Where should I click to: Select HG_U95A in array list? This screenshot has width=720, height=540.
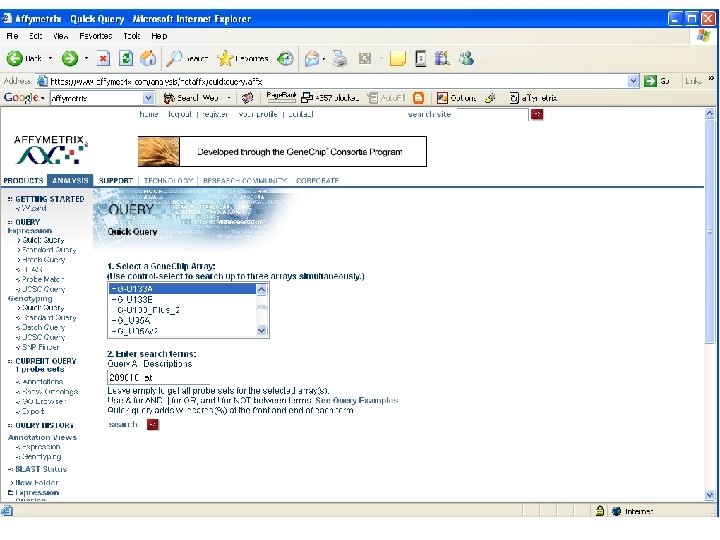point(182,321)
